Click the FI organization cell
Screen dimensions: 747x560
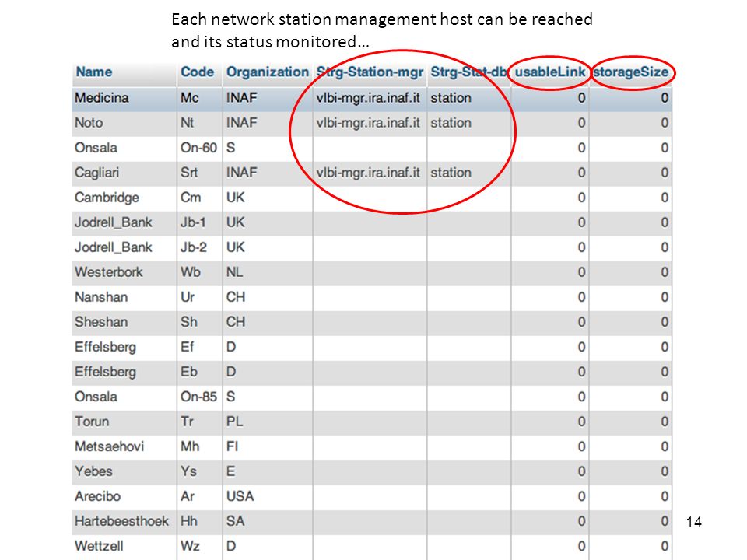point(232,446)
